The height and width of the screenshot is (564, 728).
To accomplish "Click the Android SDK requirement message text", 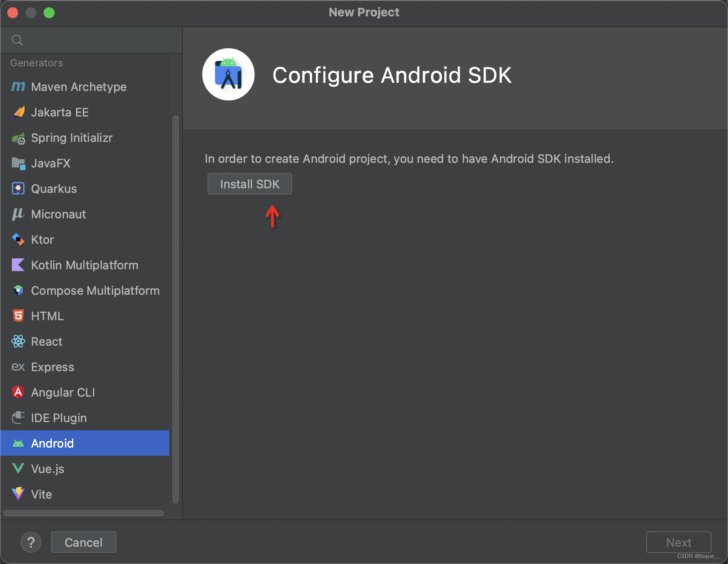I will tap(409, 159).
